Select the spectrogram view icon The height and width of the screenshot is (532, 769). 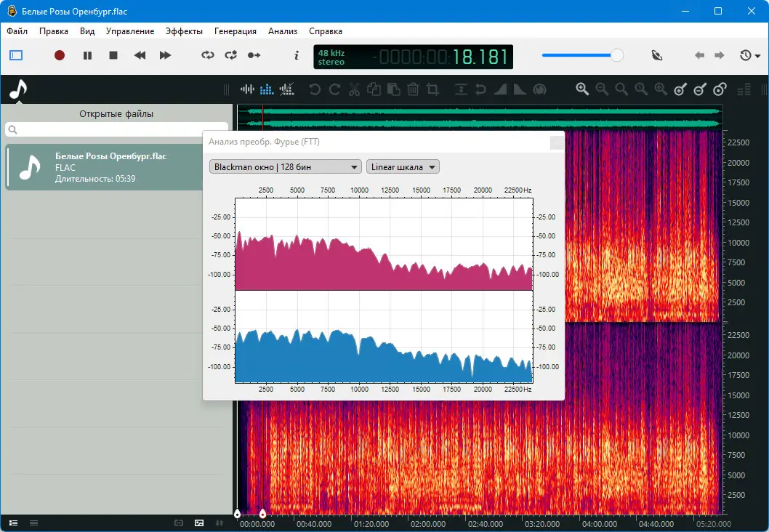click(x=267, y=89)
